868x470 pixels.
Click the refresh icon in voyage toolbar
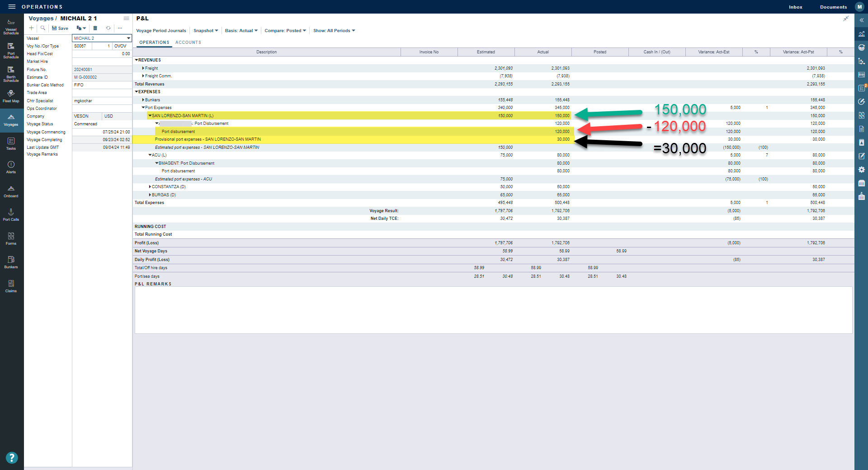coord(108,28)
